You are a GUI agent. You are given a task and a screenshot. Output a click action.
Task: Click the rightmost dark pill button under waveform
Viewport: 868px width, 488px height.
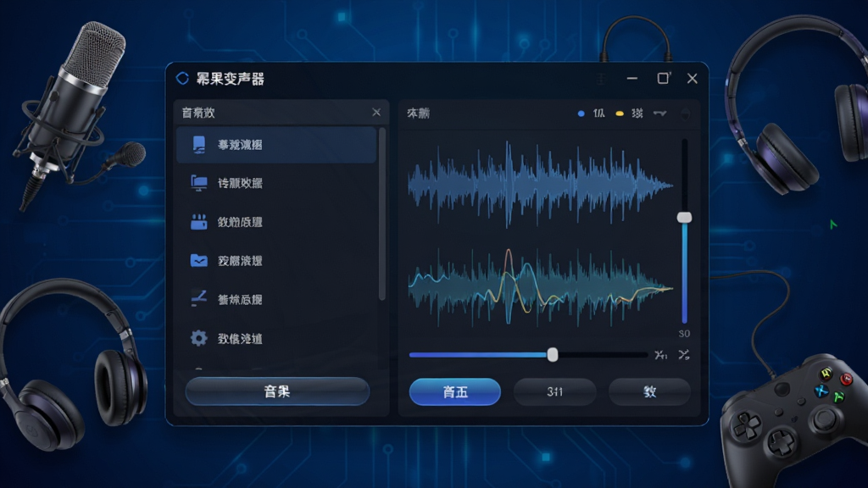pos(649,391)
